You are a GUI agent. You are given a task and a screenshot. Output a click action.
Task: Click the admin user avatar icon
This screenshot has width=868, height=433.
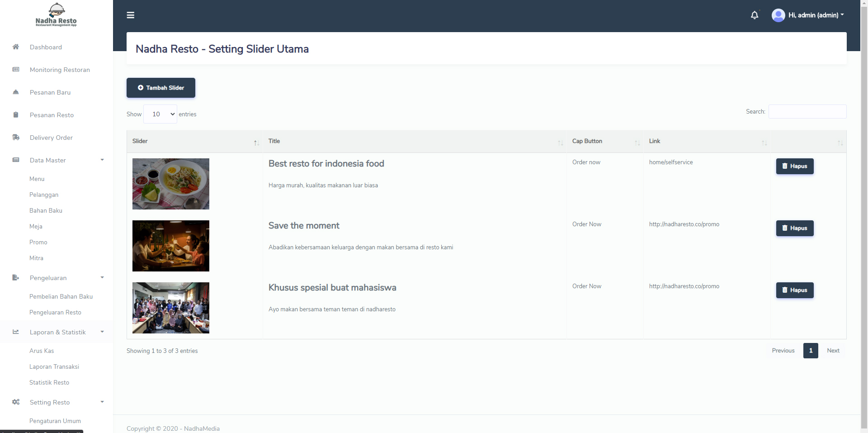pos(778,15)
